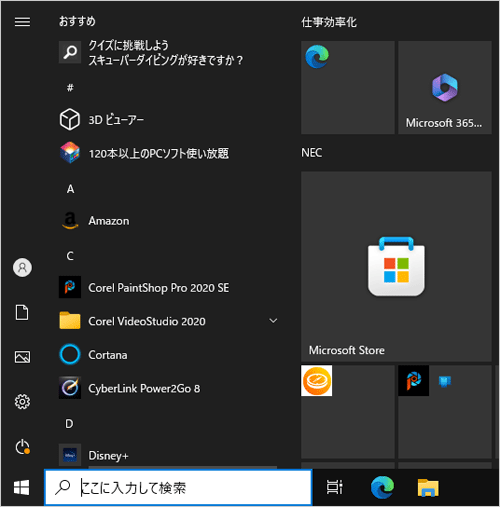
Task: Open Settings gear in Start sidebar
Action: [x=22, y=402]
